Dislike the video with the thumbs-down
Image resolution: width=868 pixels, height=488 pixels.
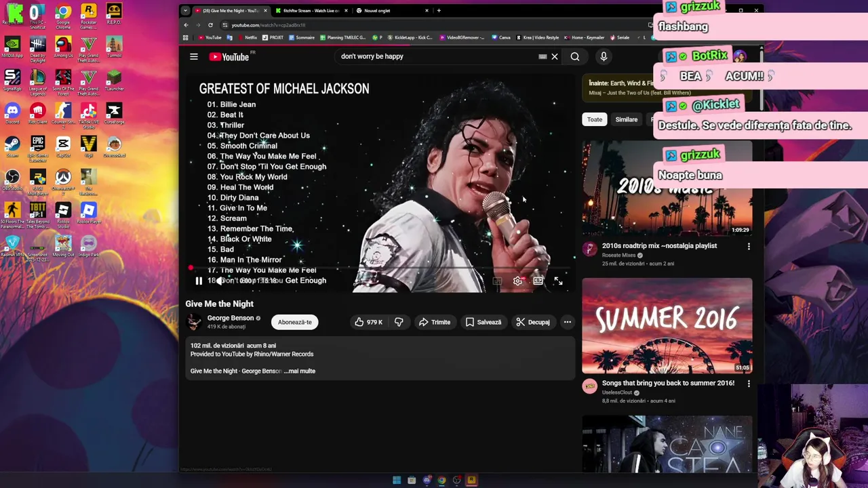399,322
